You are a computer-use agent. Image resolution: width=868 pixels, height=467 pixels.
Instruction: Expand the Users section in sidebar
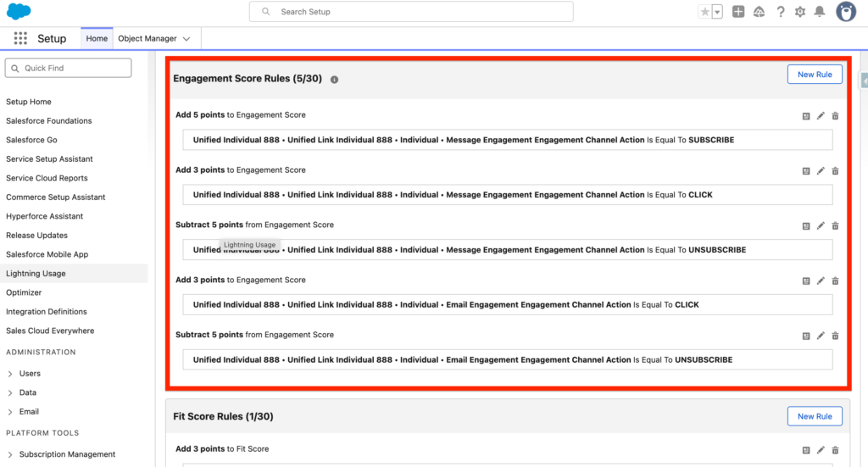click(10, 374)
